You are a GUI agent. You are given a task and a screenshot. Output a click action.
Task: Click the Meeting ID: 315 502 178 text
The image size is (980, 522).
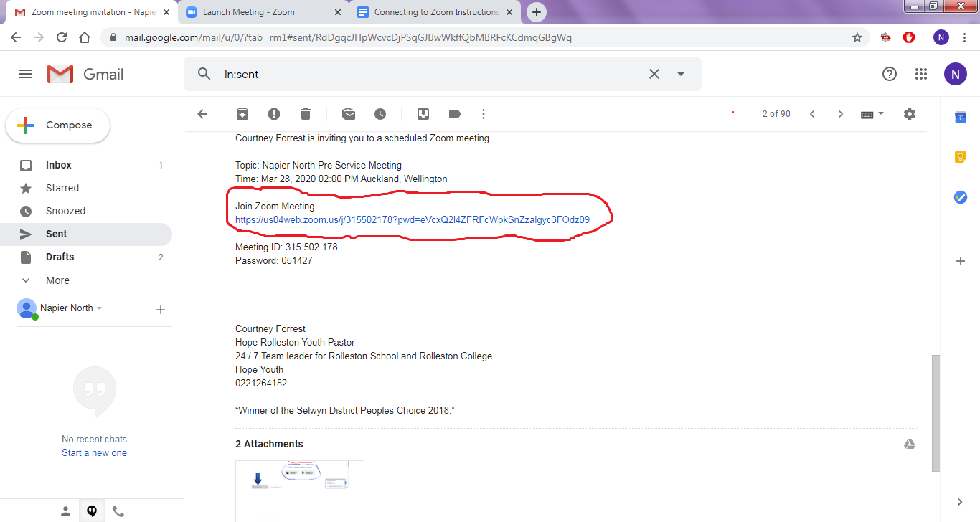(286, 247)
